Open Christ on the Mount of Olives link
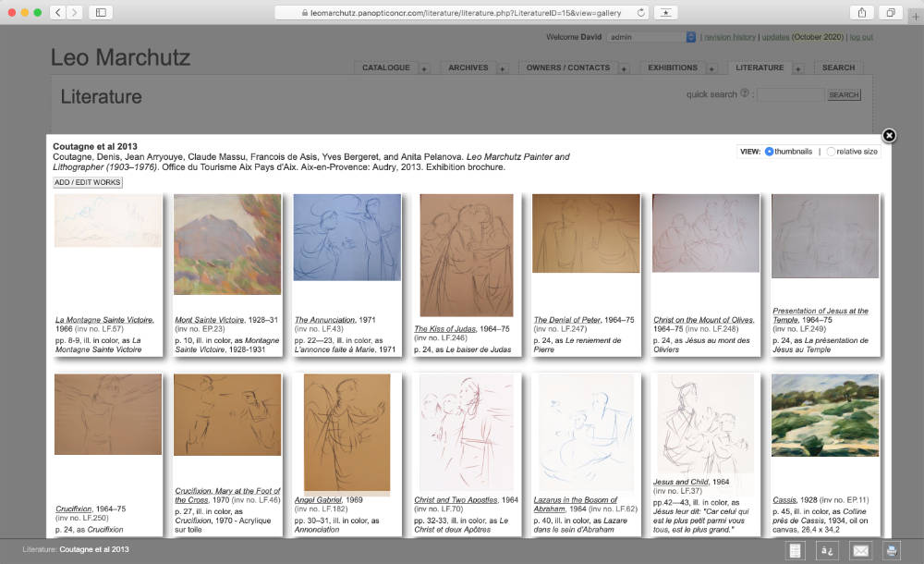The width and height of the screenshot is (924, 564). 703,320
